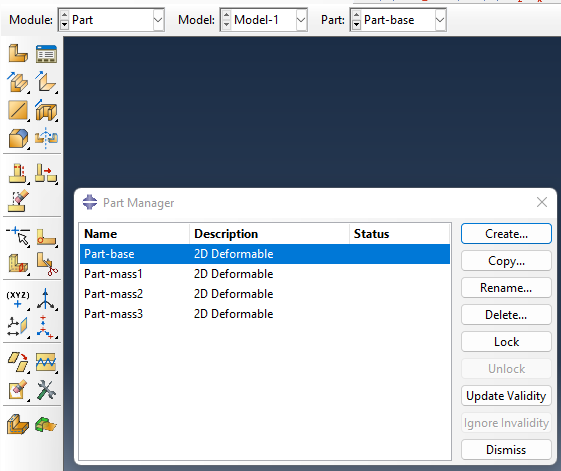Open the Part Manager toolbox icon
Screen dimensions: 561x471
click(x=46, y=54)
